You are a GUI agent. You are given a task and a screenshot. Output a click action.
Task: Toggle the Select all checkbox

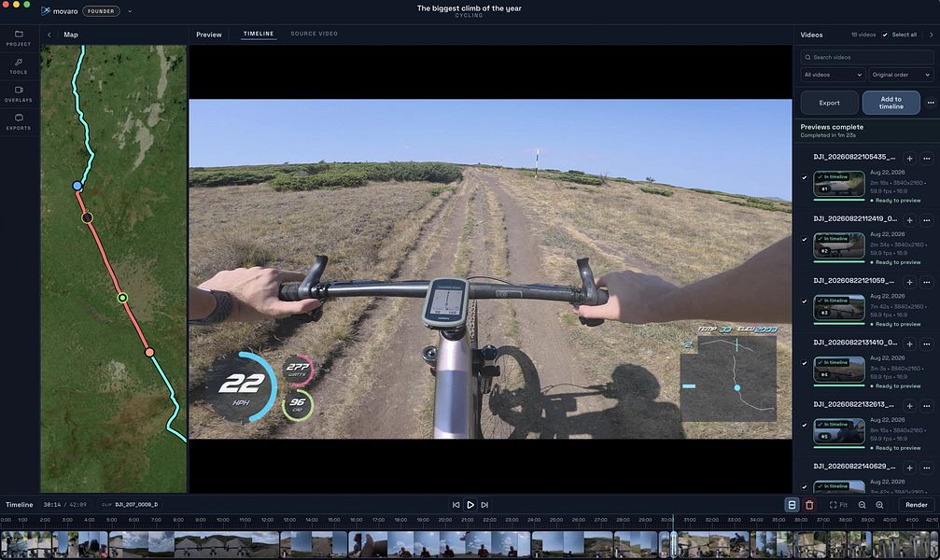click(x=885, y=35)
